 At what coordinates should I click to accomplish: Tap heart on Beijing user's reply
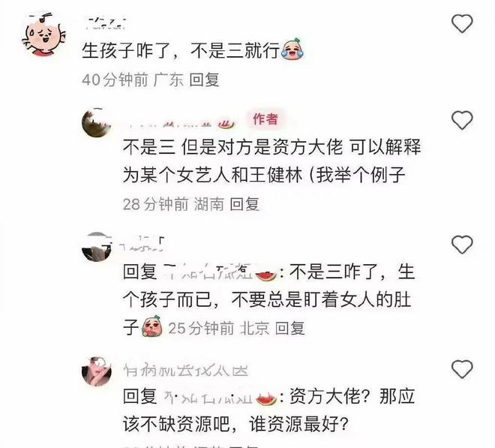coord(462,245)
